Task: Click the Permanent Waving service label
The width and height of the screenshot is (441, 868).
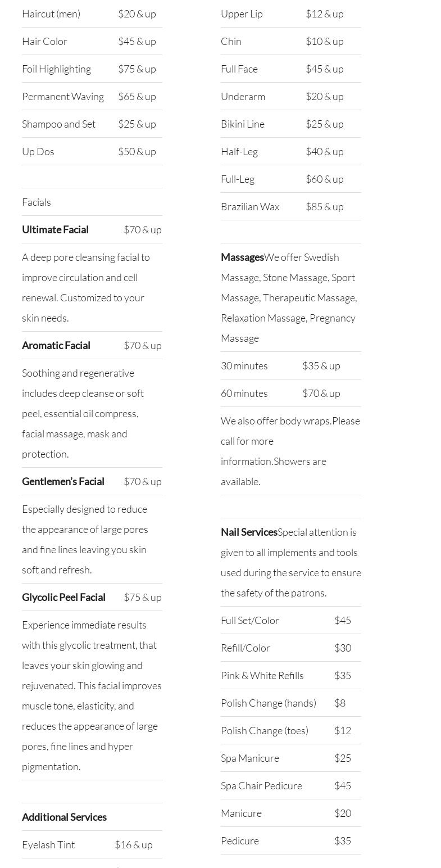Action: coord(63,96)
